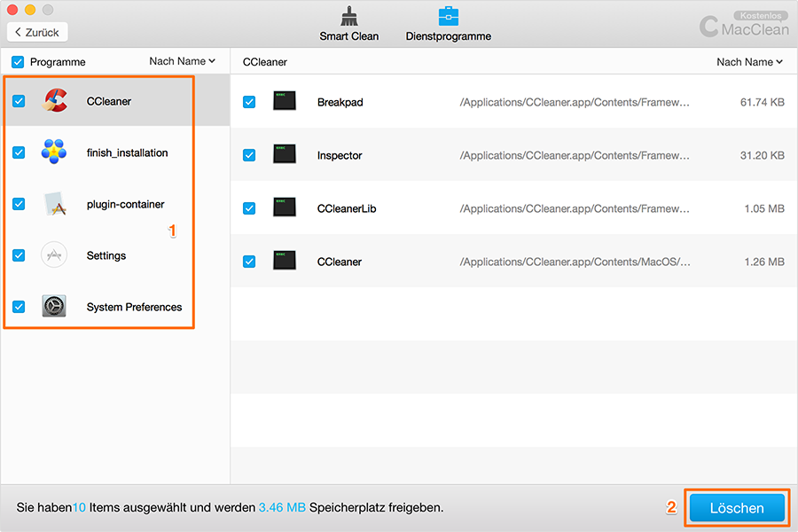Viewport: 798px width, 532px height.
Task: Click the Löschen delete button
Action: click(737, 507)
